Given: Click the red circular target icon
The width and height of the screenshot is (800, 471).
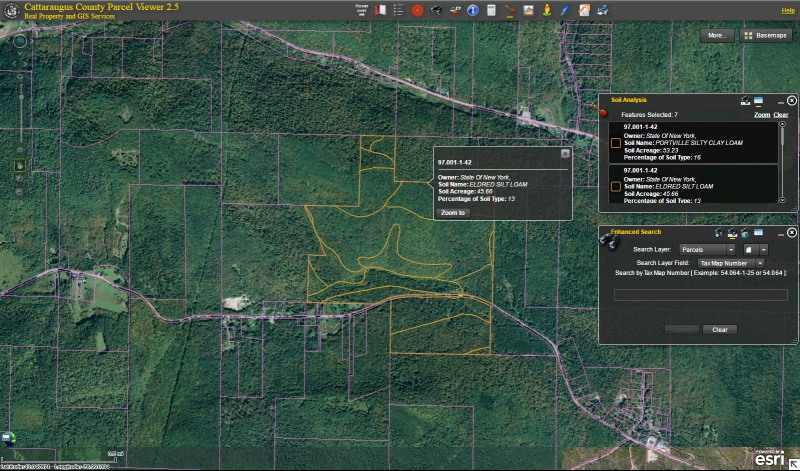Looking at the screenshot, I should [417, 10].
